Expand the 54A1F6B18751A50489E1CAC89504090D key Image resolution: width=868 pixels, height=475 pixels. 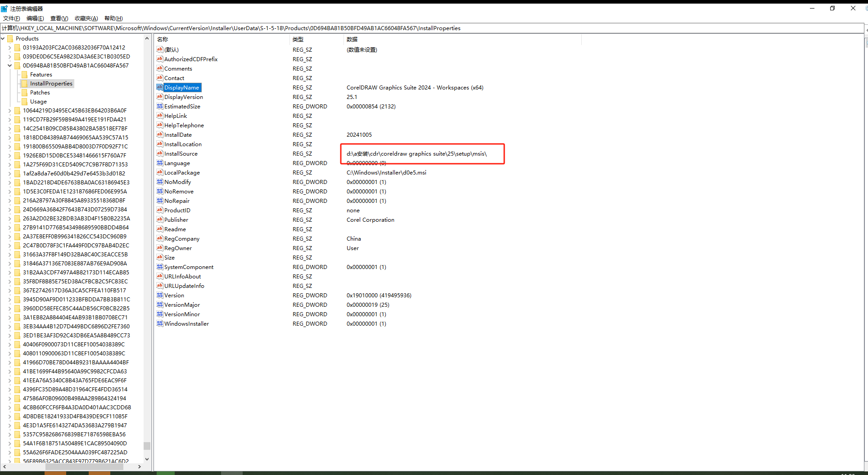tap(9, 444)
